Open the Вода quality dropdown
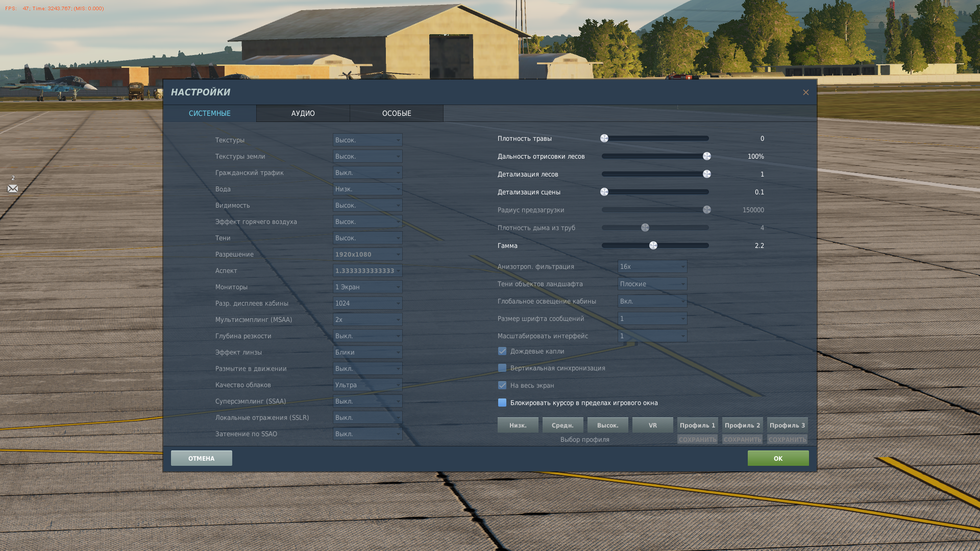Screen dimensions: 980x551 pos(367,189)
